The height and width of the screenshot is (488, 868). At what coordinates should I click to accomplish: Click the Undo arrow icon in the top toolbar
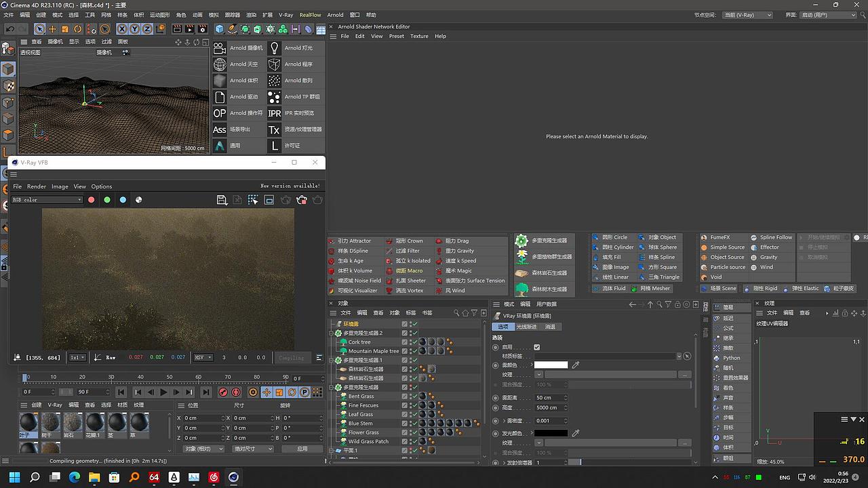pos(10,29)
